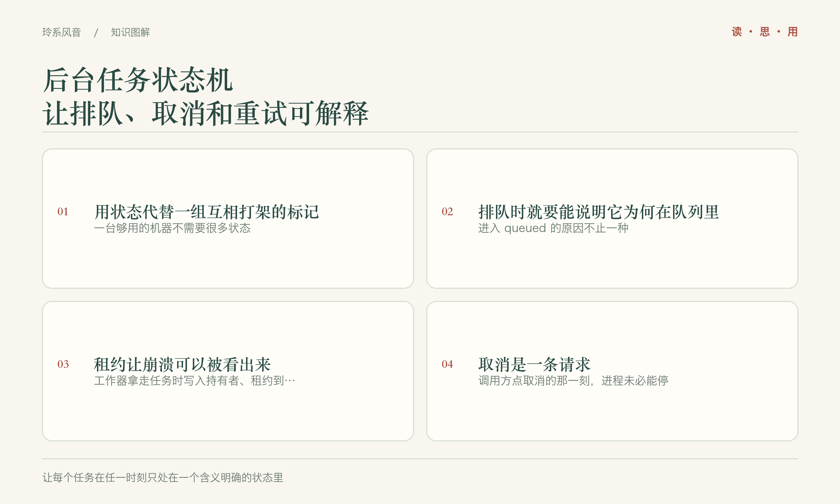Click card number 04

point(447,364)
